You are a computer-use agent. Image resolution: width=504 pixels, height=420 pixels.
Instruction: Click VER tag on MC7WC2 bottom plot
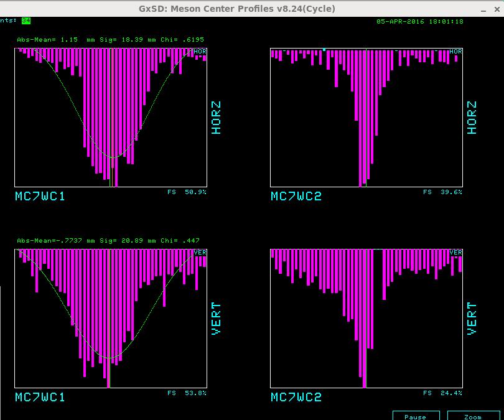[455, 252]
